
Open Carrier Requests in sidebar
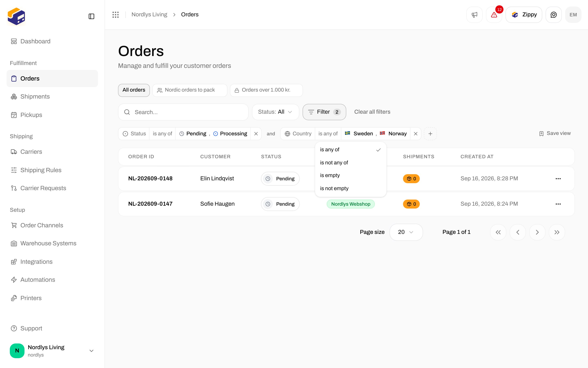(52, 188)
